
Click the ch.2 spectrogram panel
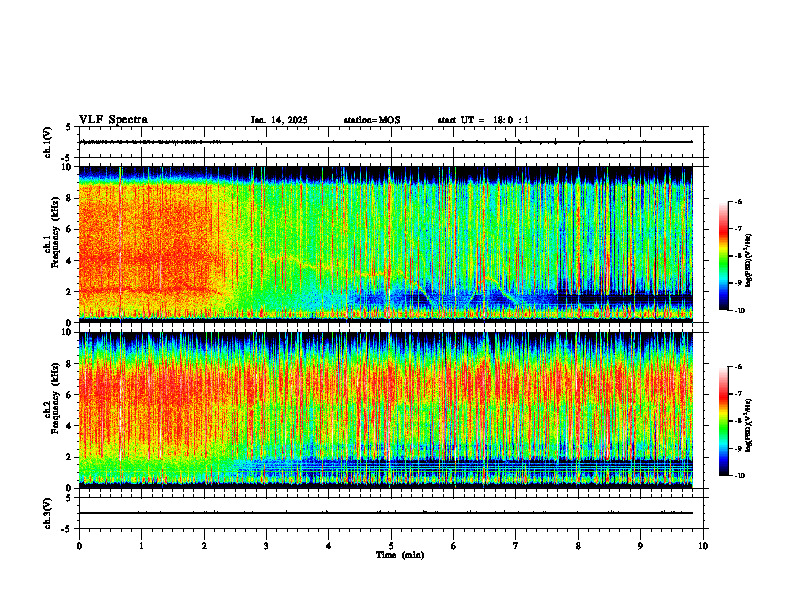[x=386, y=410]
